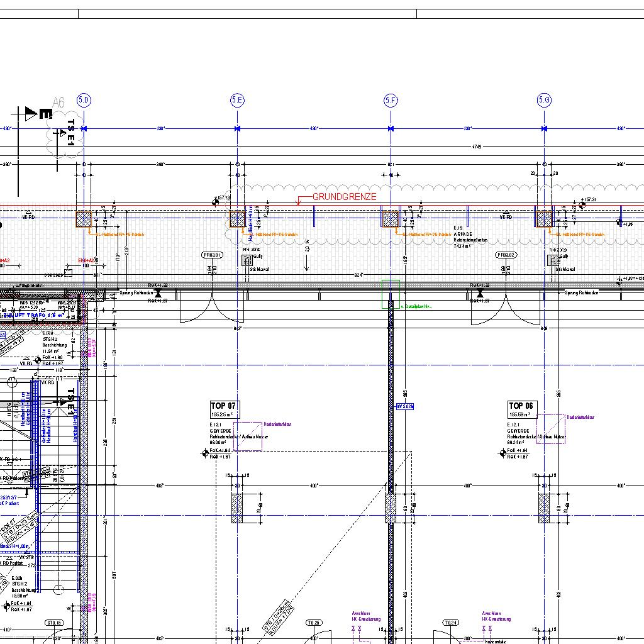This screenshot has height=644, width=644.
Task: Select the 5.E grid axis marker
Action: pyautogui.click(x=237, y=100)
